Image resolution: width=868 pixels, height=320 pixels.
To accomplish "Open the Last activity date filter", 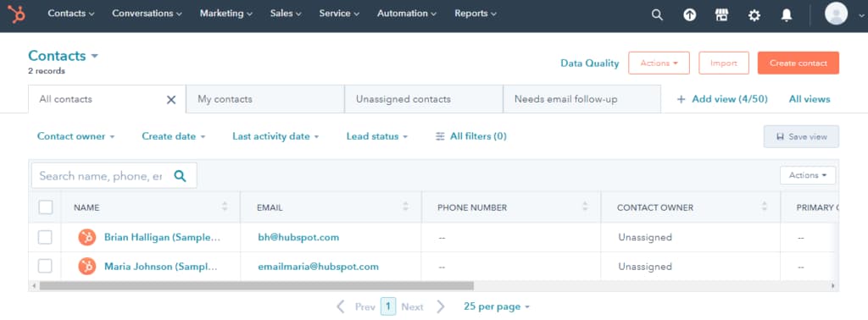I will coord(275,136).
